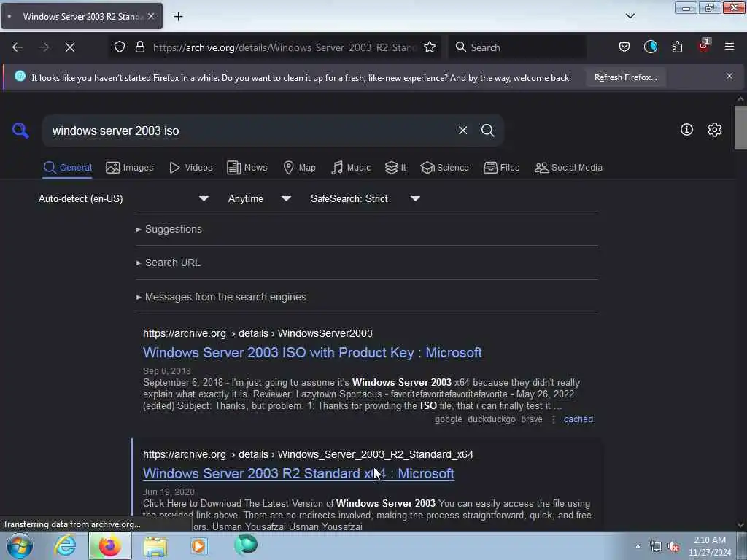Expand the Search URL section
Screen dimensions: 747x560
click(x=169, y=262)
